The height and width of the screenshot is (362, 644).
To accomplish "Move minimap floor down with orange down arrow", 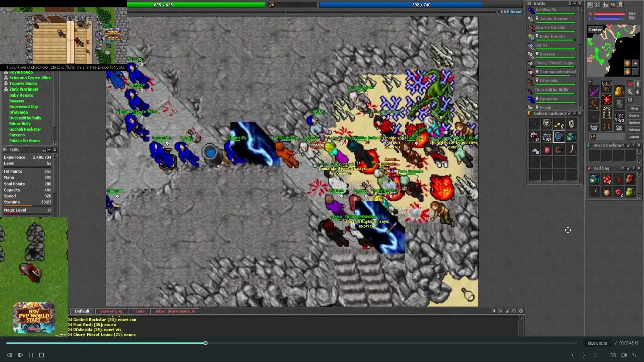I will tap(627, 72).
